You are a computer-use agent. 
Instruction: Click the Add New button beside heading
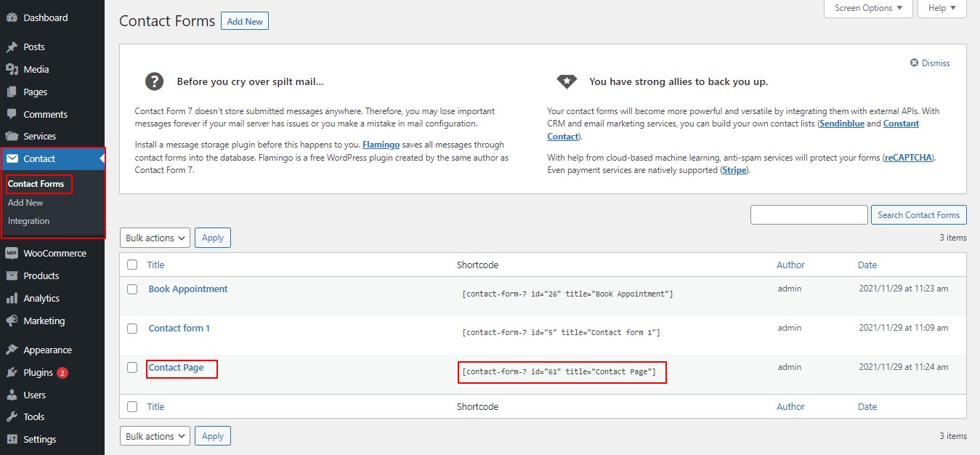245,22
